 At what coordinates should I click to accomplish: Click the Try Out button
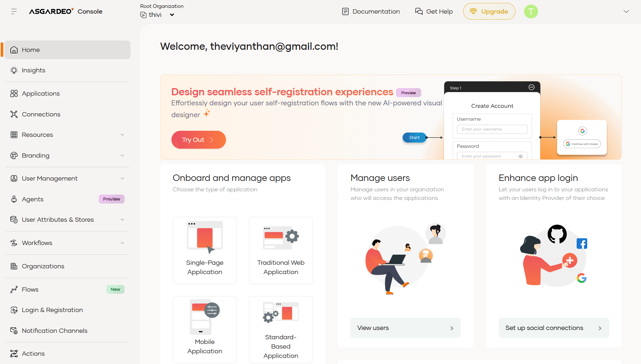pos(198,140)
